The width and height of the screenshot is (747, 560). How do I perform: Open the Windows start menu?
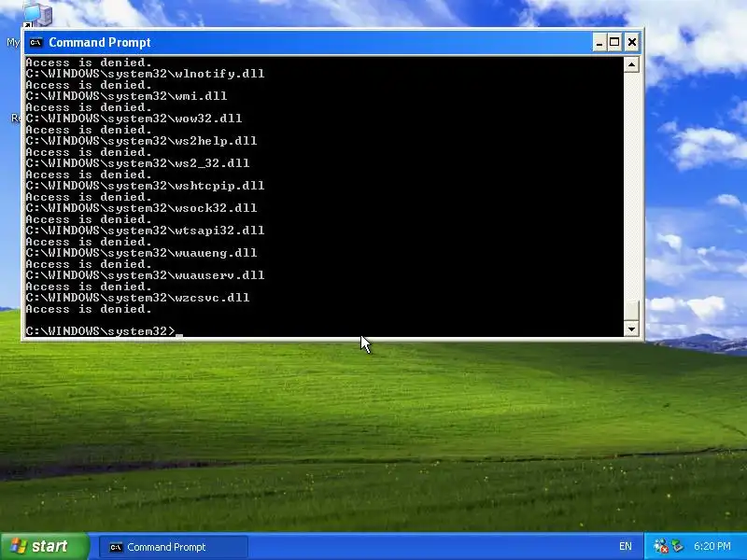[x=44, y=546]
